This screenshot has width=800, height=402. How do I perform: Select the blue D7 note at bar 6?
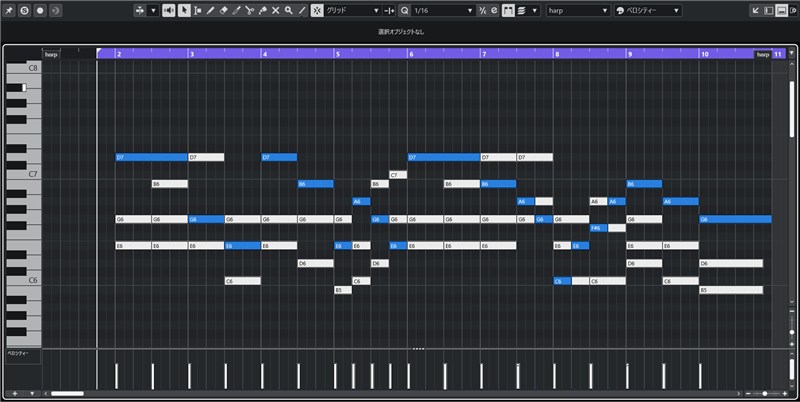444,157
